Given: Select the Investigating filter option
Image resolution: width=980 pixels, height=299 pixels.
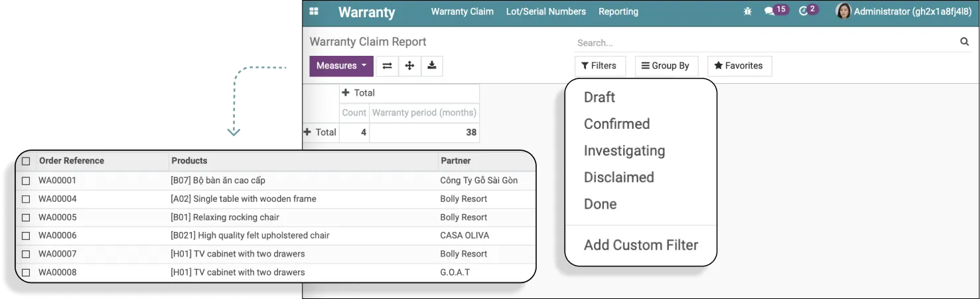Looking at the screenshot, I should pyautogui.click(x=624, y=151).
